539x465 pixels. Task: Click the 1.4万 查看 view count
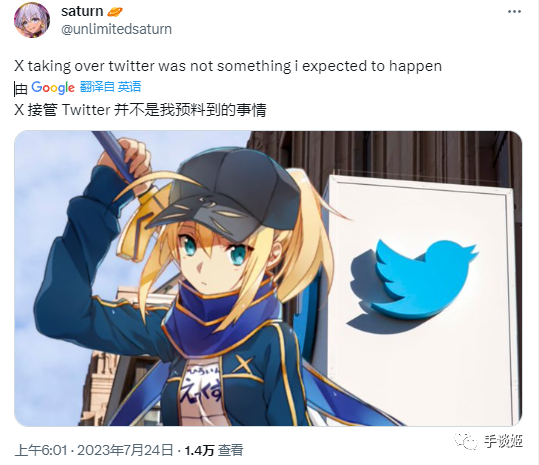point(214,450)
